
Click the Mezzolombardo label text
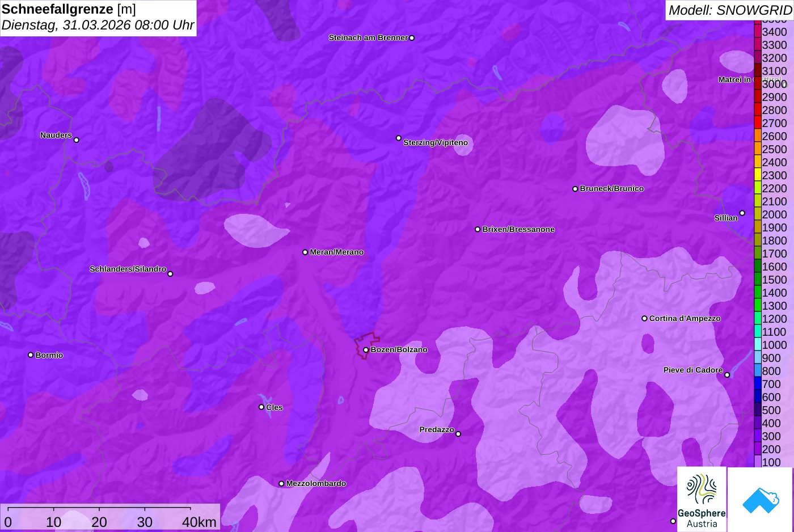point(316,484)
